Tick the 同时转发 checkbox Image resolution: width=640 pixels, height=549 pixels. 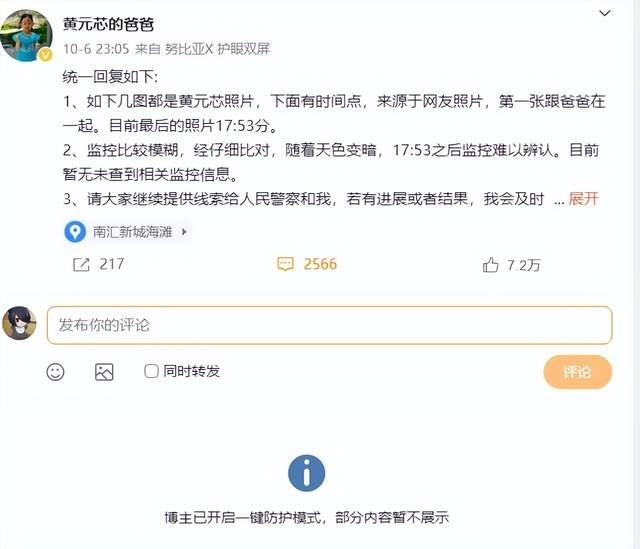pyautogui.click(x=151, y=371)
